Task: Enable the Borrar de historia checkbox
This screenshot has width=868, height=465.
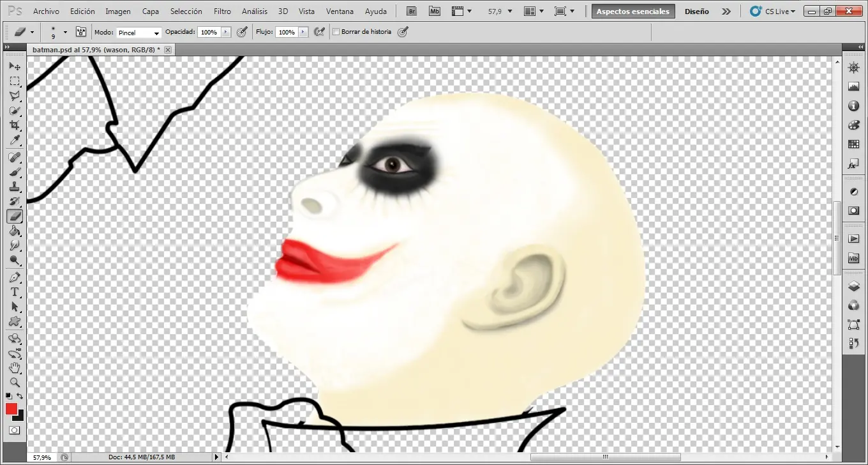Action: click(x=335, y=31)
